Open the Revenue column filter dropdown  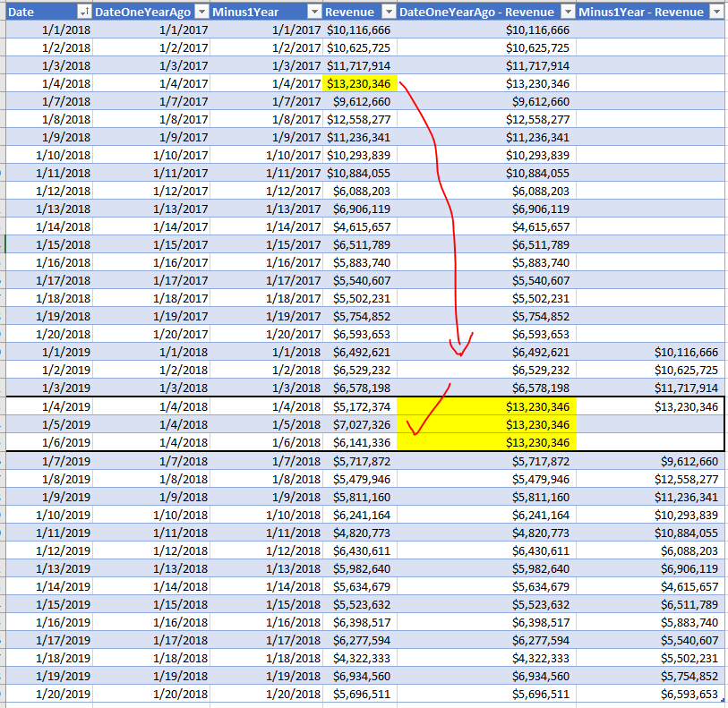click(x=389, y=12)
